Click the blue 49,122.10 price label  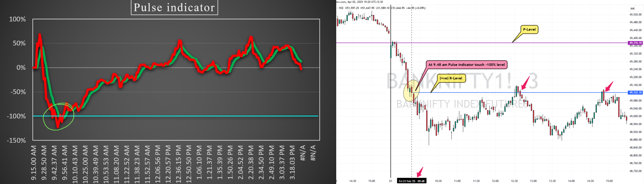[635, 93]
